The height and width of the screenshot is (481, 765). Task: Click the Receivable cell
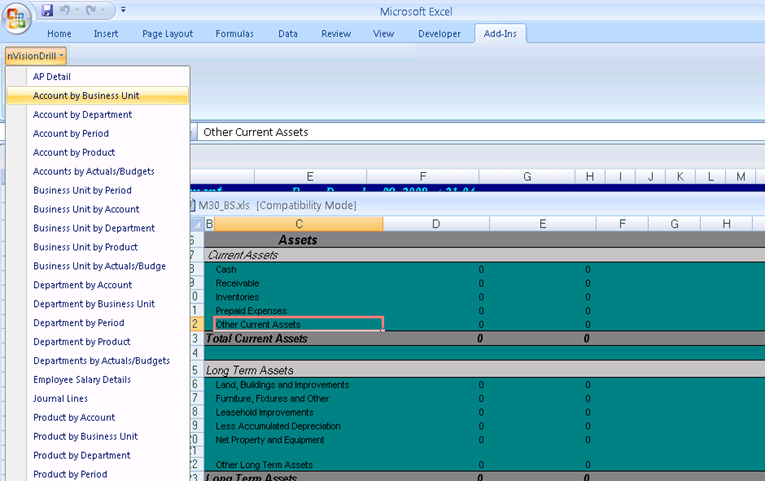tap(299, 283)
